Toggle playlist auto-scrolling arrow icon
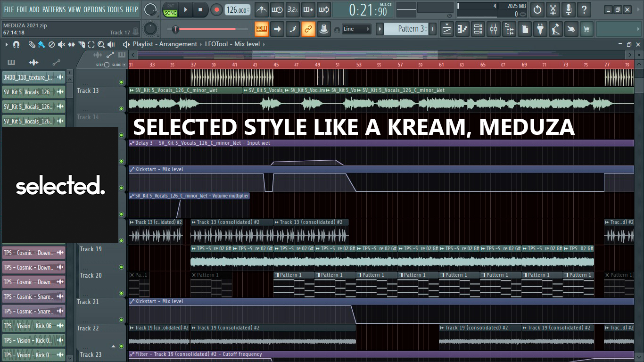 coord(277,29)
